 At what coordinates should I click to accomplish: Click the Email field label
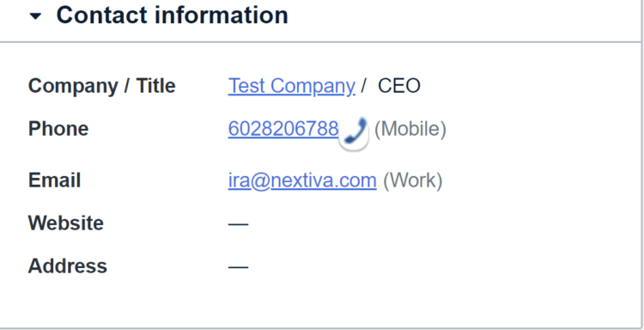pos(54,180)
